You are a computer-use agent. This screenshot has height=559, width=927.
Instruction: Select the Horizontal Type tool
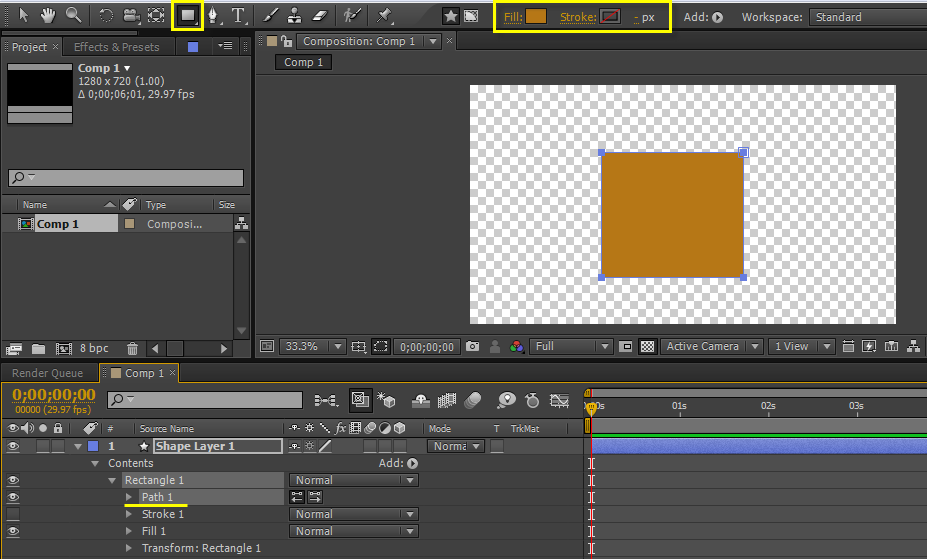pyautogui.click(x=239, y=16)
